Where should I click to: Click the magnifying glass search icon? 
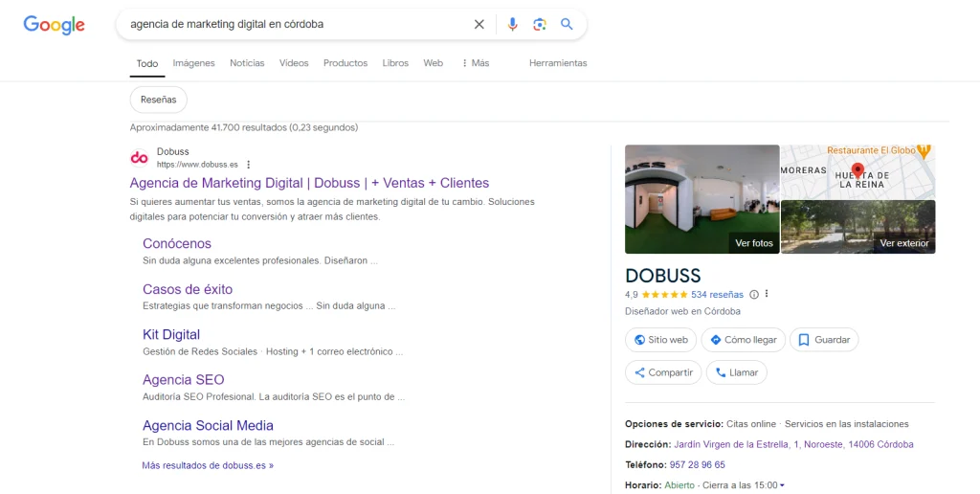[567, 24]
